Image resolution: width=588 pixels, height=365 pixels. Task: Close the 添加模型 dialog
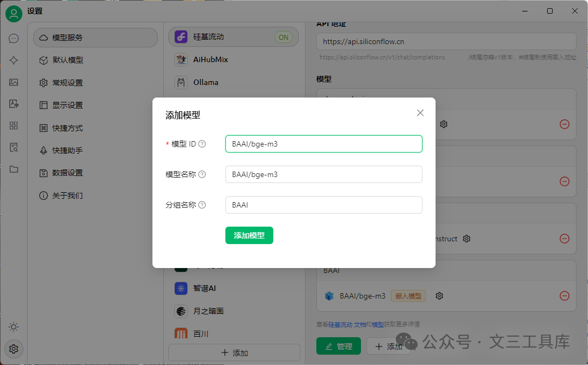pyautogui.click(x=420, y=113)
